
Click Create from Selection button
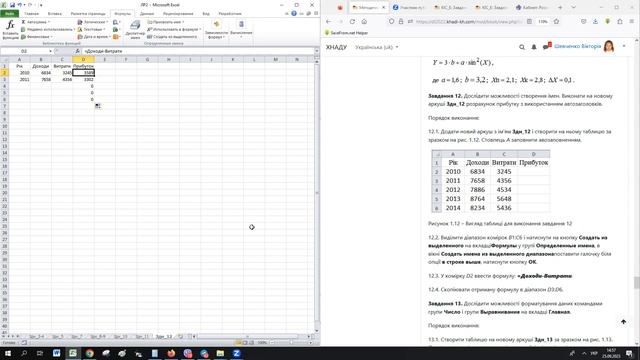click(172, 37)
